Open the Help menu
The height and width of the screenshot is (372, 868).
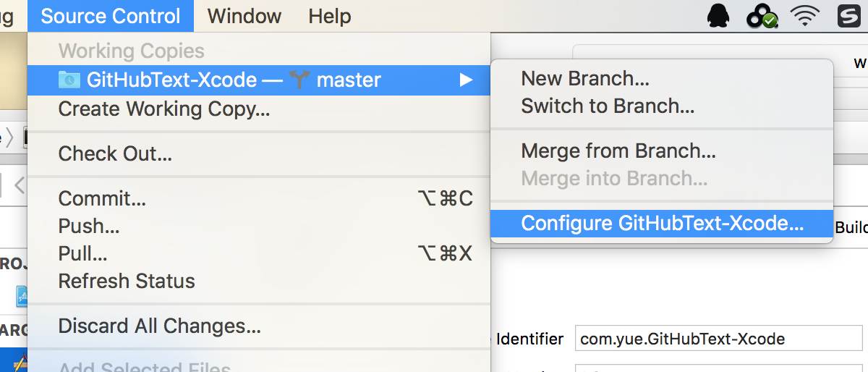pos(330,16)
